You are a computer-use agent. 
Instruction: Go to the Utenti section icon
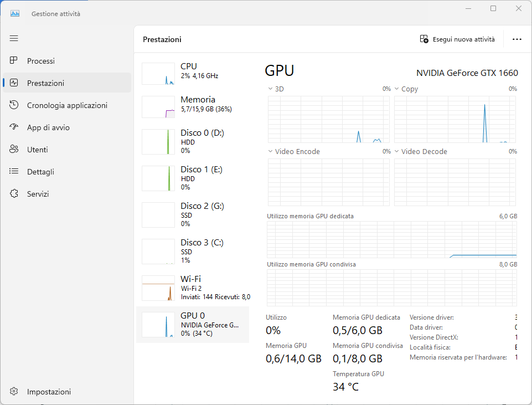coord(14,150)
